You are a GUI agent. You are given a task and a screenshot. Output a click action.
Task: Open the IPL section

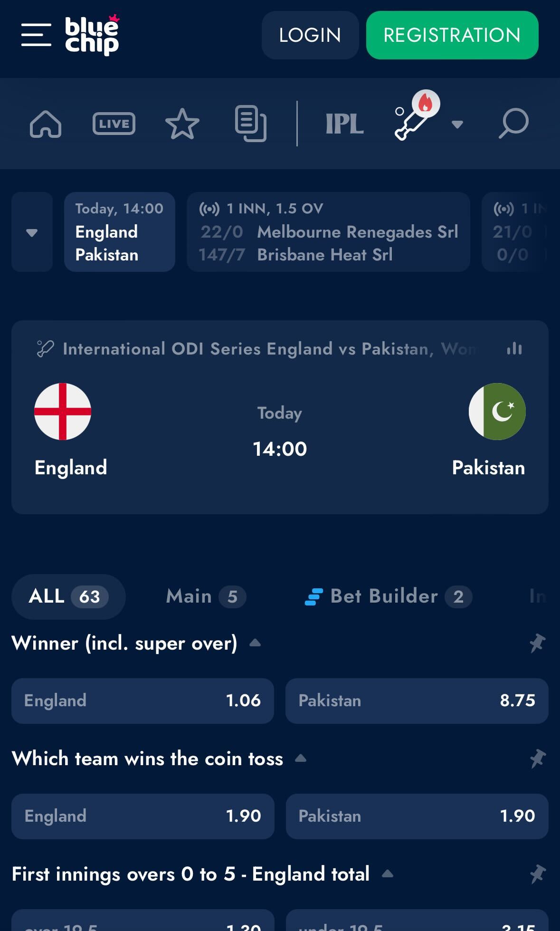344,124
